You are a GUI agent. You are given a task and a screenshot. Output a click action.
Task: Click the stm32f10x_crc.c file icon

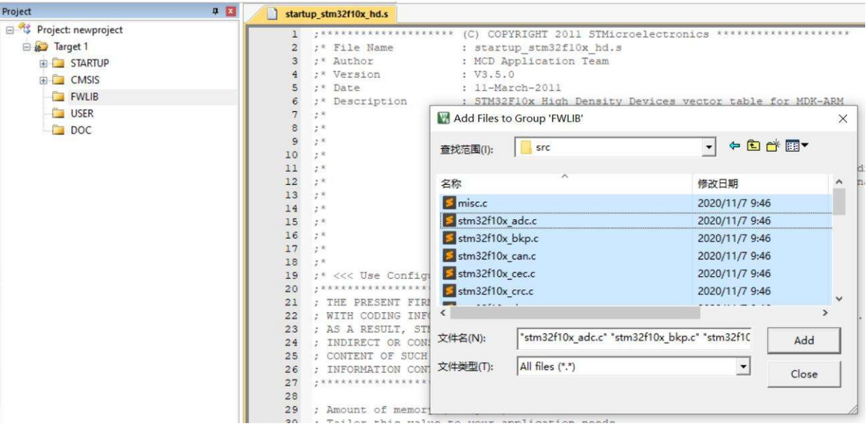(449, 291)
